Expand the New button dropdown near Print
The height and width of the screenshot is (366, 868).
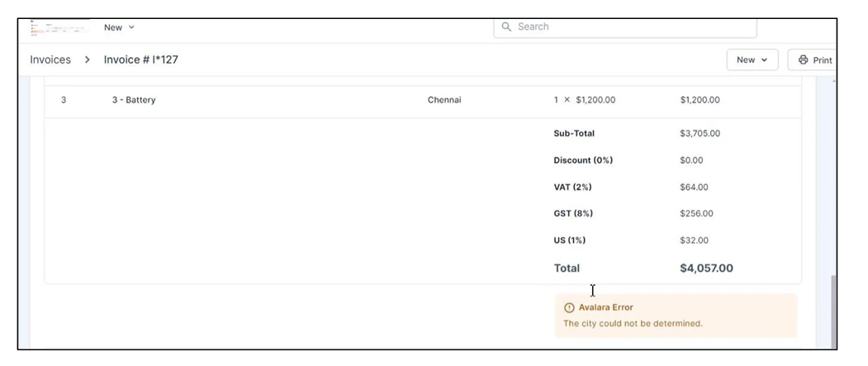pyautogui.click(x=752, y=59)
